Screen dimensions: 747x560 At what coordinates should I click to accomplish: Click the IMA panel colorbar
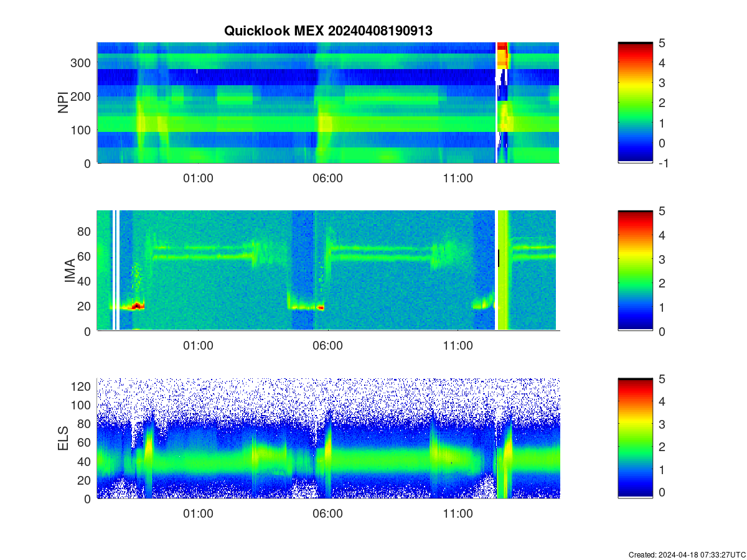click(x=635, y=270)
